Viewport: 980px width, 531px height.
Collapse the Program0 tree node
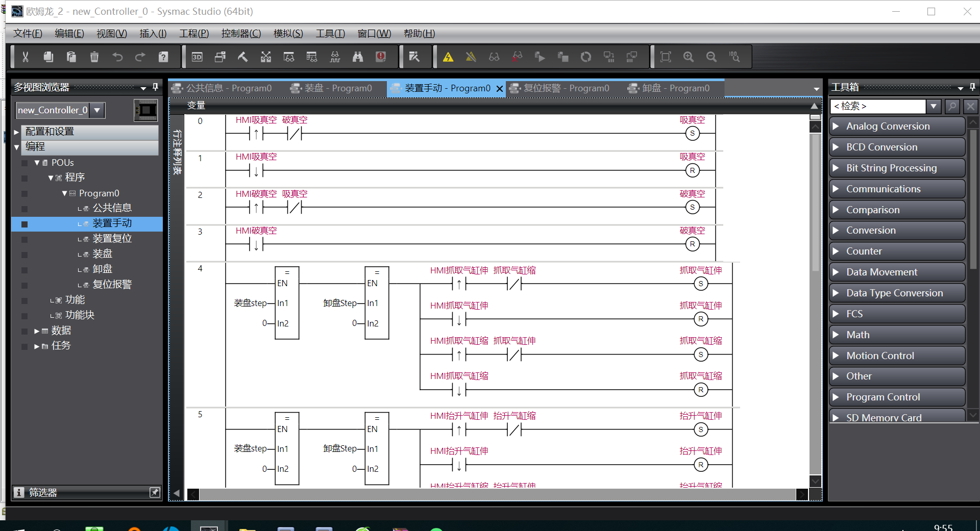click(64, 193)
